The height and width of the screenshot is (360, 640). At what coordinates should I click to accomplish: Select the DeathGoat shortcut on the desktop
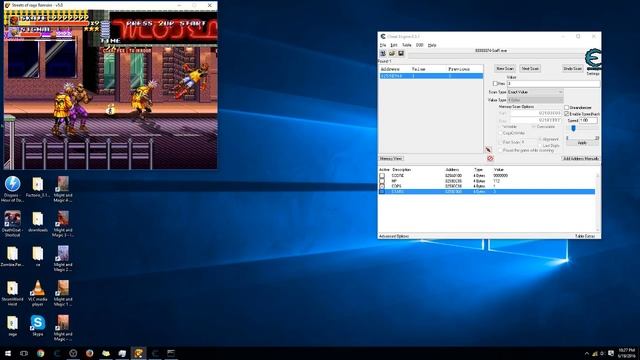[x=12, y=223]
